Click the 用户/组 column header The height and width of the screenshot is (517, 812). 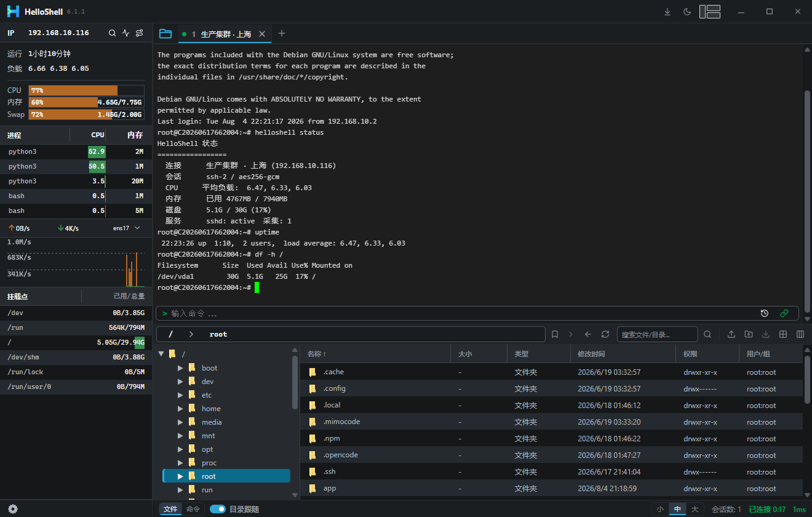point(770,354)
